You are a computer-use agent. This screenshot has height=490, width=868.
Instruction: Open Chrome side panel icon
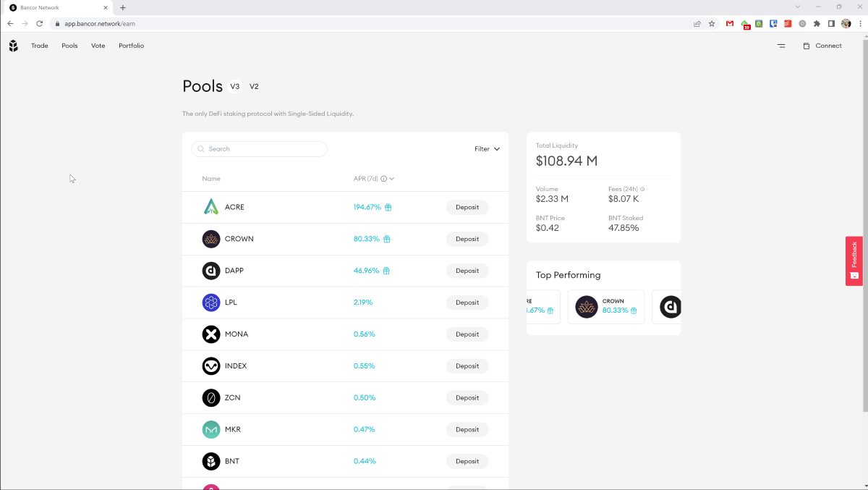[831, 24]
